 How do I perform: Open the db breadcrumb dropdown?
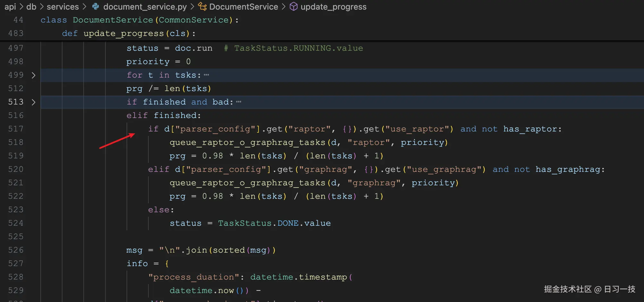click(x=31, y=6)
